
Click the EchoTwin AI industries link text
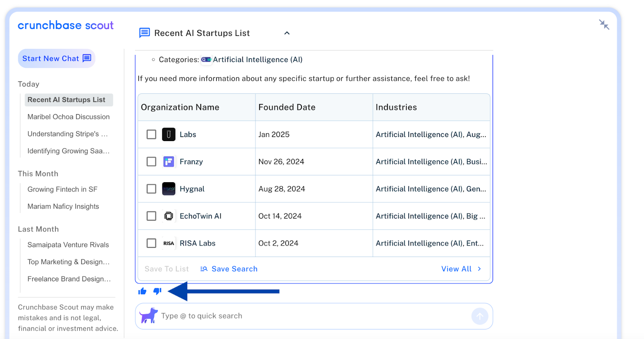pyautogui.click(x=431, y=216)
